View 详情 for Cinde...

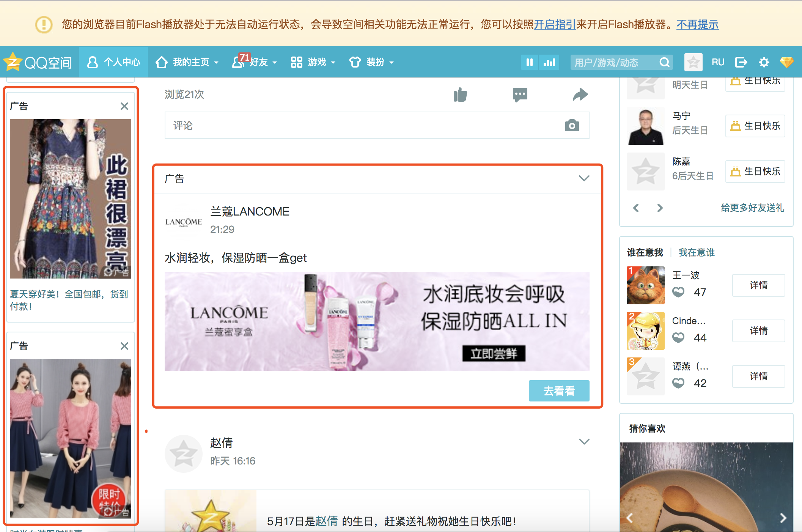click(x=758, y=331)
